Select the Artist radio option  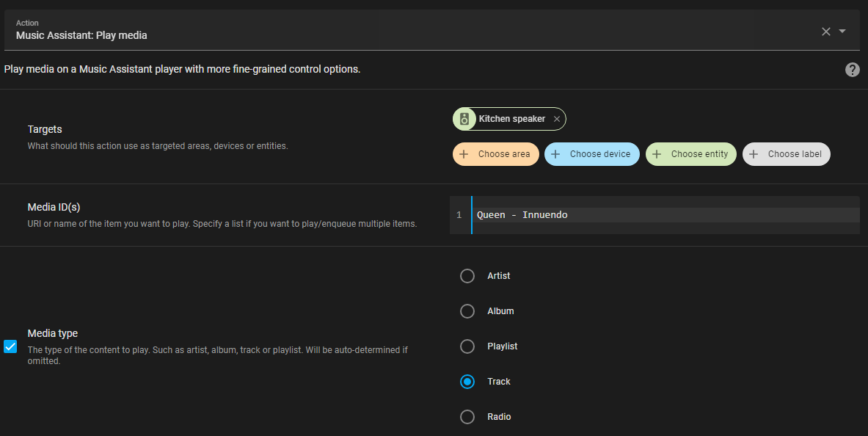pyautogui.click(x=467, y=276)
